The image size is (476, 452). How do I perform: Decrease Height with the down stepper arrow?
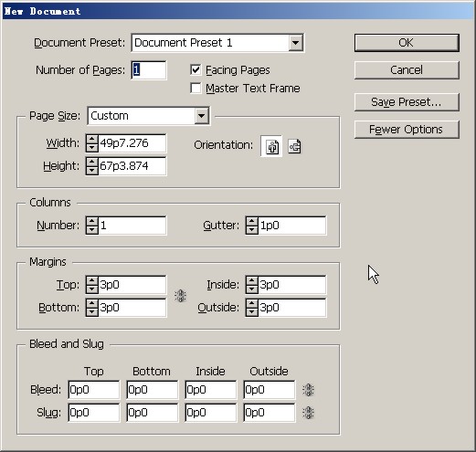tap(92, 170)
